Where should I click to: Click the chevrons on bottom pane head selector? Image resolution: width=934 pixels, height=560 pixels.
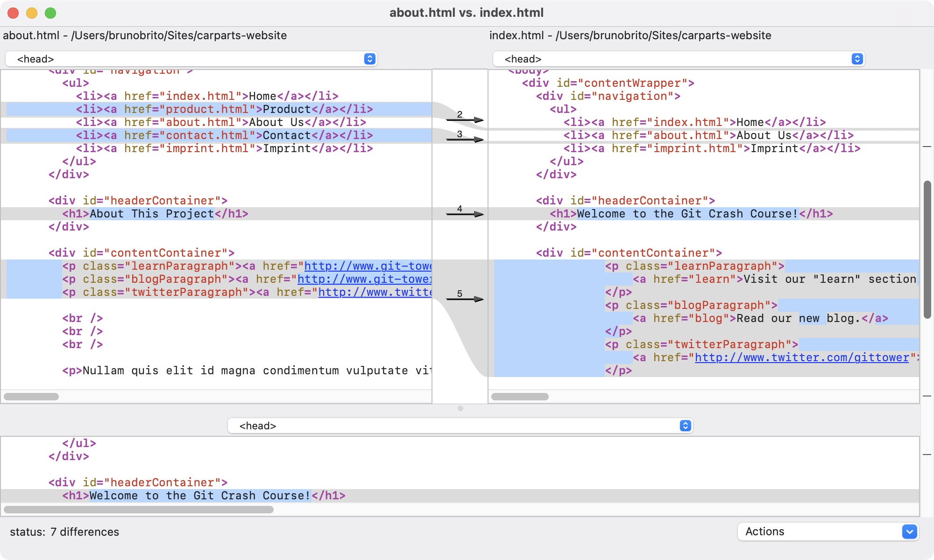tap(685, 426)
